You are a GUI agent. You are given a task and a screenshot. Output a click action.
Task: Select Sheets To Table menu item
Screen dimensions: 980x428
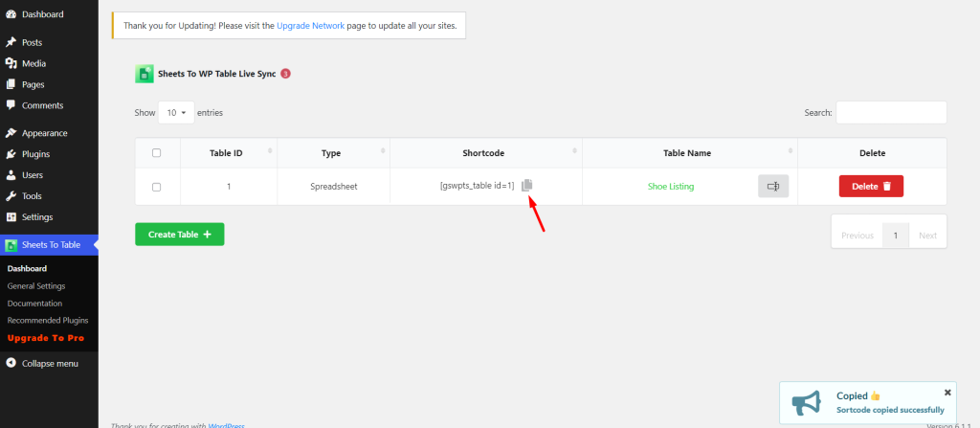tap(49, 245)
